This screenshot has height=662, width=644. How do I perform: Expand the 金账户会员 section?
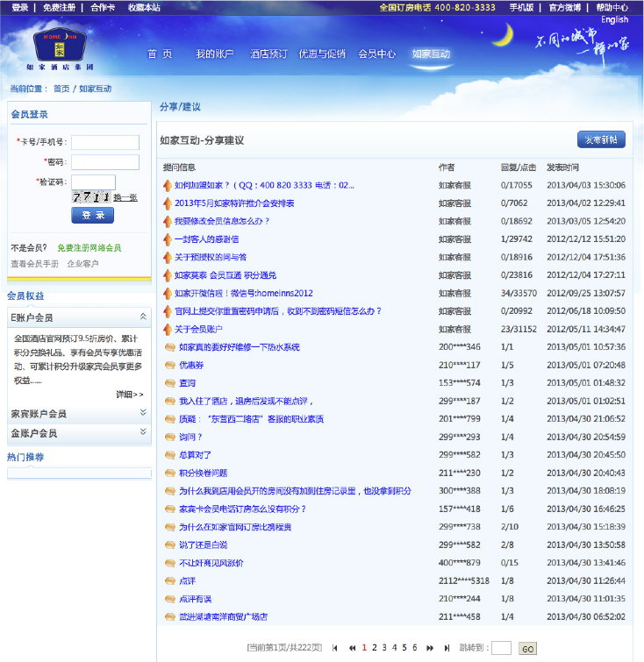tap(143, 431)
